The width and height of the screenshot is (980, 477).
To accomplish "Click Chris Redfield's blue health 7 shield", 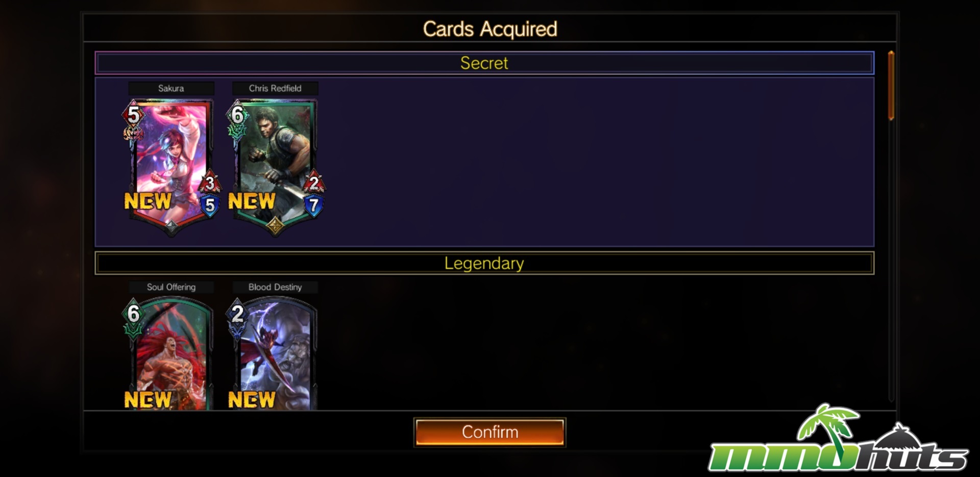I will pyautogui.click(x=314, y=205).
